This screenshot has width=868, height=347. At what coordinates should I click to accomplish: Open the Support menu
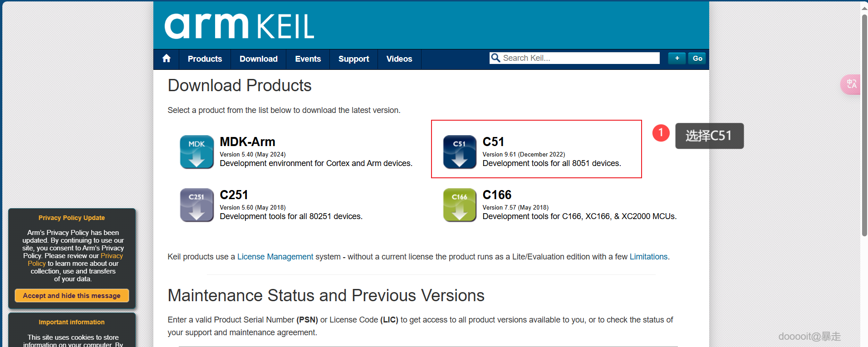tap(353, 59)
